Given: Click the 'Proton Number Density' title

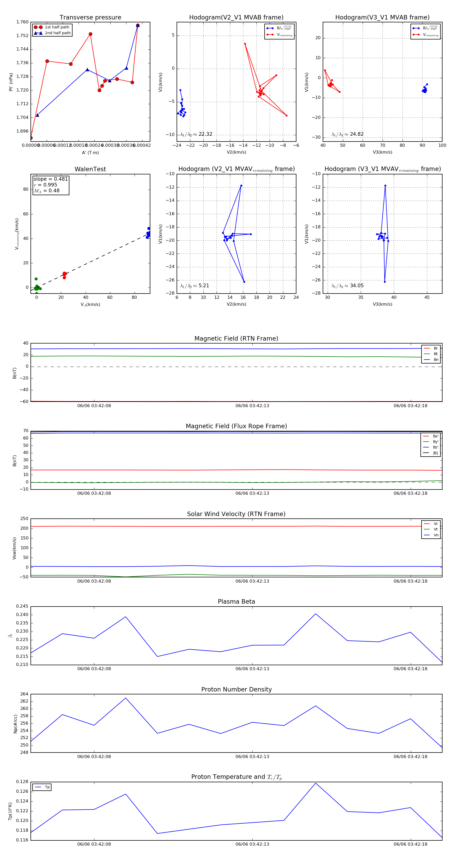Looking at the screenshot, I should point(236,689).
